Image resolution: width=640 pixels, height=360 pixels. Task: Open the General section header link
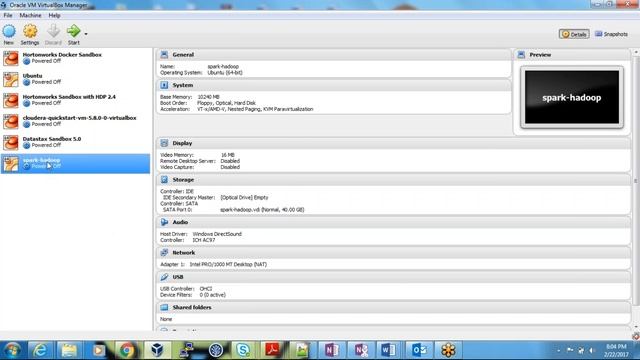coord(183,55)
